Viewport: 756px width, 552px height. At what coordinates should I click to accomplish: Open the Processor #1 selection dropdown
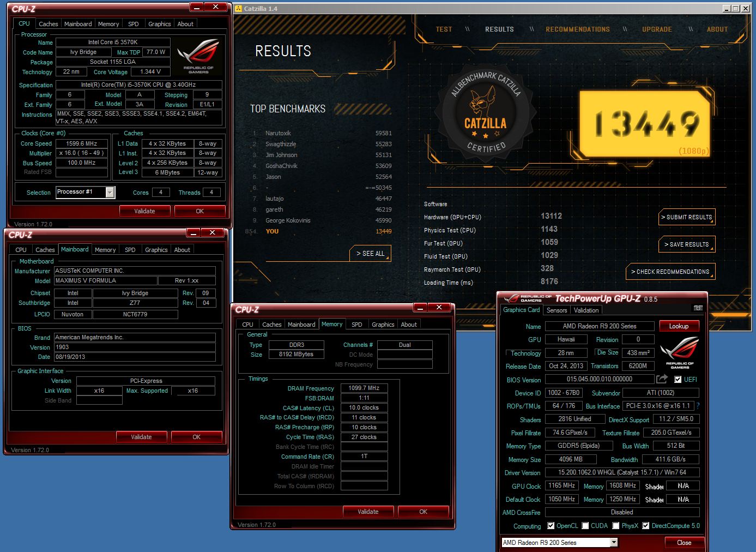[110, 193]
